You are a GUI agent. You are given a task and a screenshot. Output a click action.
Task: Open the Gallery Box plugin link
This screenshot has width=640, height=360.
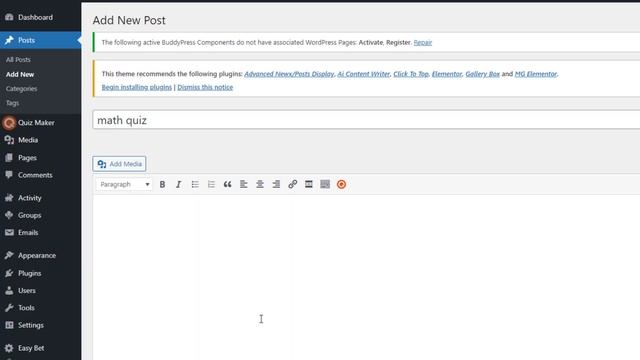tap(482, 74)
